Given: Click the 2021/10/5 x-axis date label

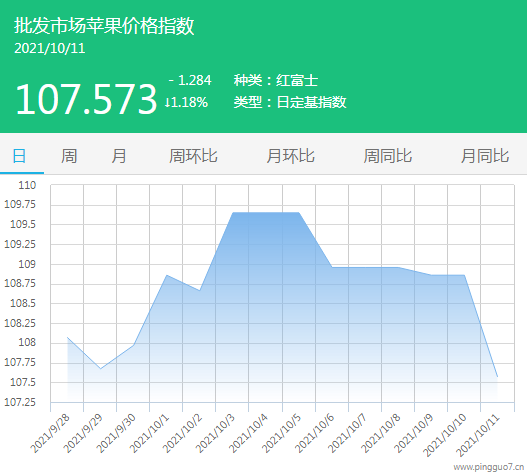Looking at the screenshot, I should click(282, 434).
